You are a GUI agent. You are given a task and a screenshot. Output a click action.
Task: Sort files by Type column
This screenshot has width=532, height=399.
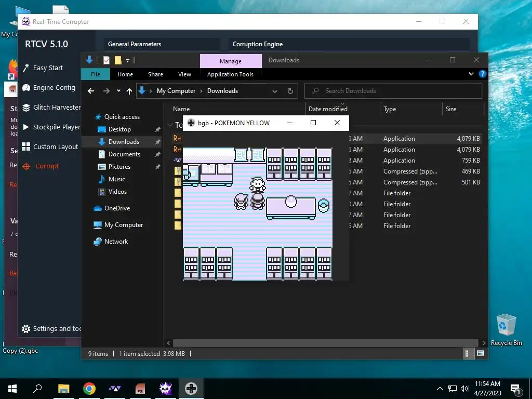click(x=390, y=109)
